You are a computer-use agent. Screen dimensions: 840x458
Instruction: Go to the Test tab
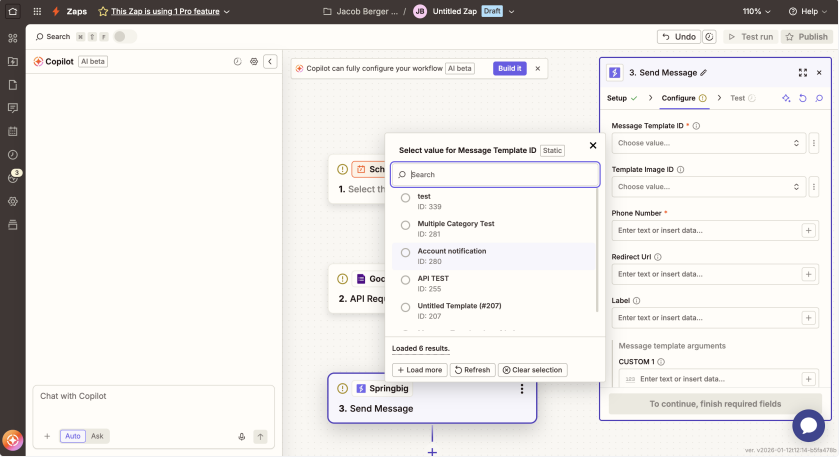pyautogui.click(x=742, y=98)
